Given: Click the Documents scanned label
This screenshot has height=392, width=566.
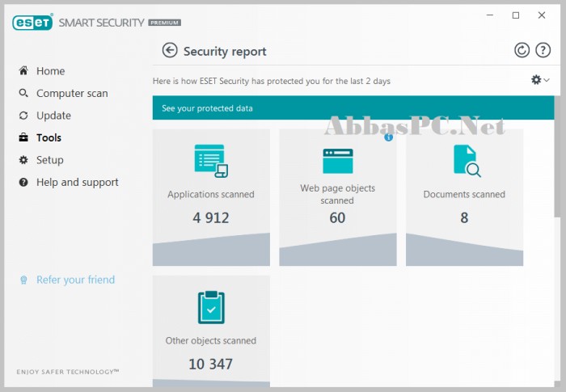Looking at the screenshot, I should (464, 194).
